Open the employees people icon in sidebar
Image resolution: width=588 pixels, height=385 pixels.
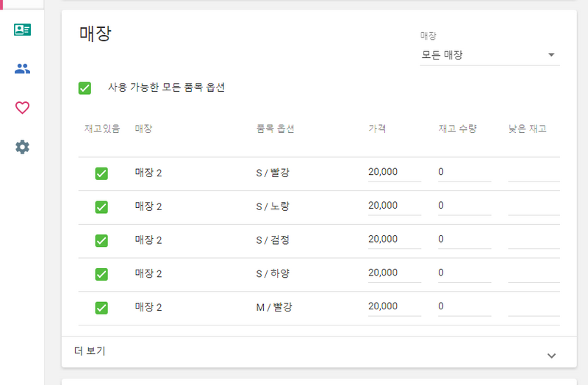click(x=22, y=69)
